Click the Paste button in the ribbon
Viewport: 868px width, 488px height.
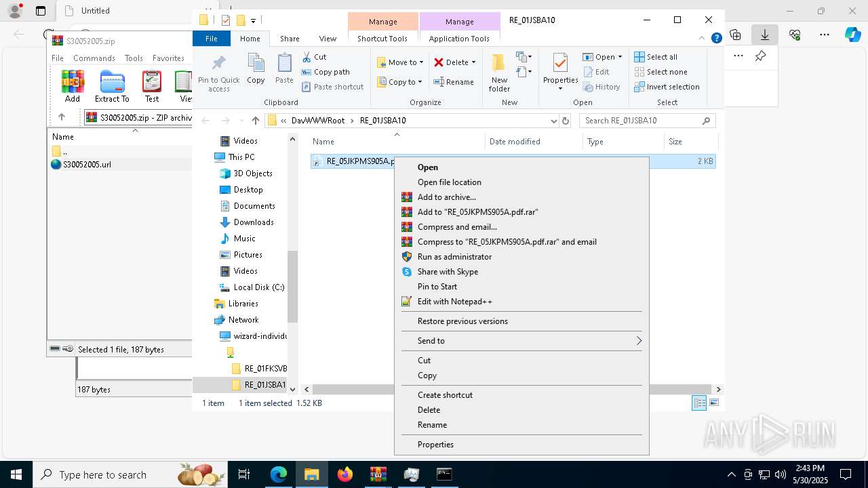[284, 69]
